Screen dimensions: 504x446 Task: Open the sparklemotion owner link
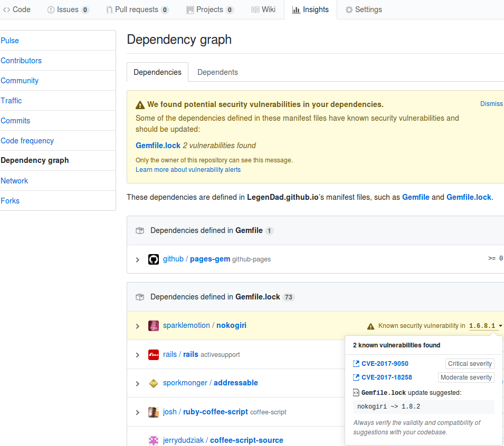pos(186,325)
